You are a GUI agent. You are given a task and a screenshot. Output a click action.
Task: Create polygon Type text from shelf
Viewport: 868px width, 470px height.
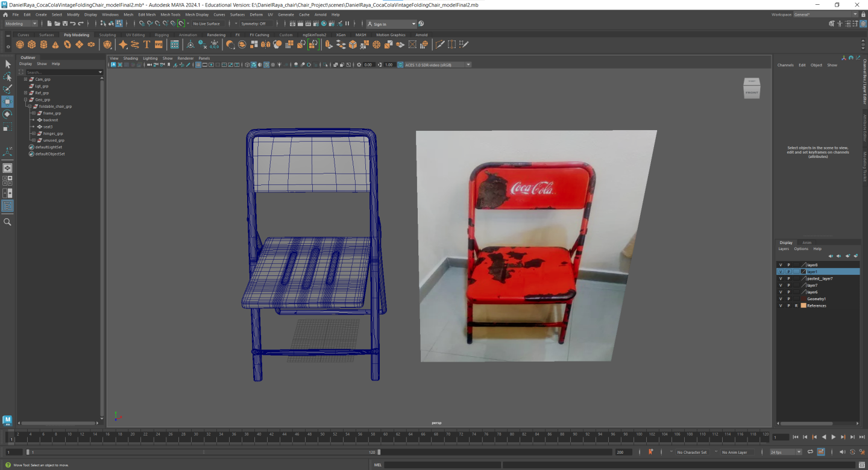click(x=146, y=45)
